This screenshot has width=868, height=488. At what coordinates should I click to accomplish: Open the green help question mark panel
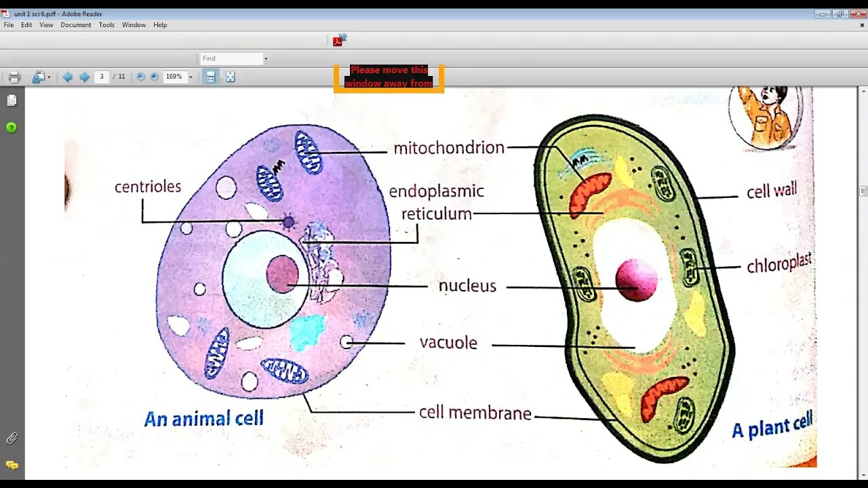point(12,127)
